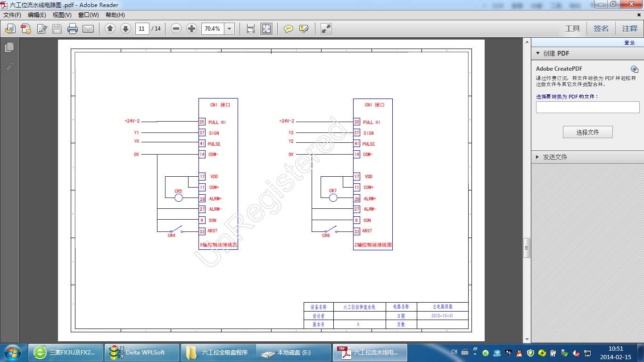This screenshot has height=362, width=644.
Task: Click the print icon in toolbar
Action: [73, 29]
